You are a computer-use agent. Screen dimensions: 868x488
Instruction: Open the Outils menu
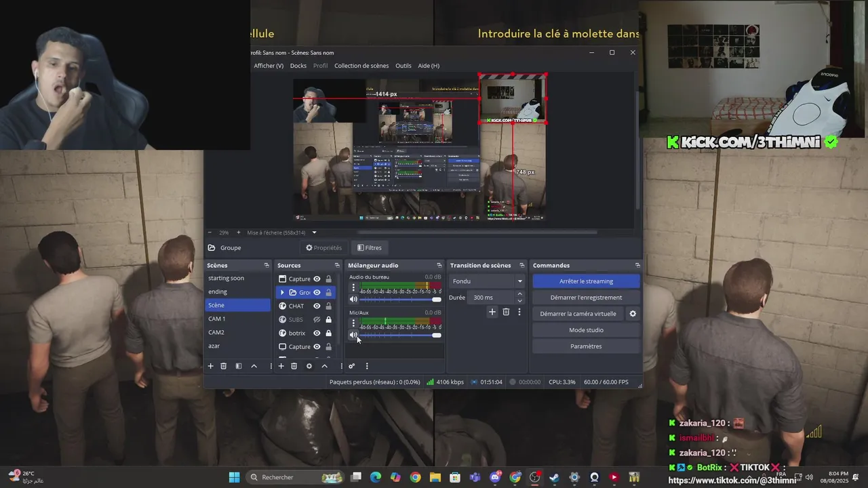point(403,66)
